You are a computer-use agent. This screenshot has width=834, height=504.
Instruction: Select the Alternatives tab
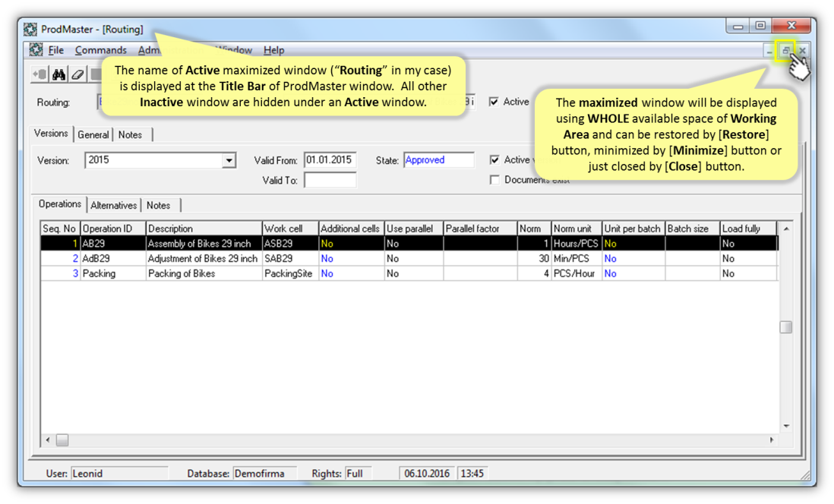(114, 206)
